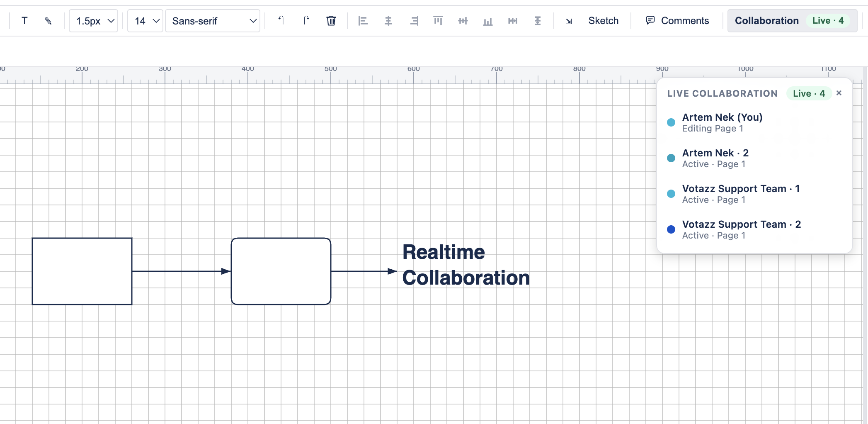Select the rounded rectangle shape
This screenshot has width=868, height=424.
tap(281, 271)
